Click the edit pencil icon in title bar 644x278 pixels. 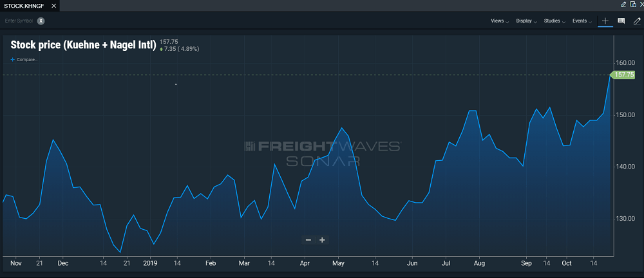click(x=623, y=4)
